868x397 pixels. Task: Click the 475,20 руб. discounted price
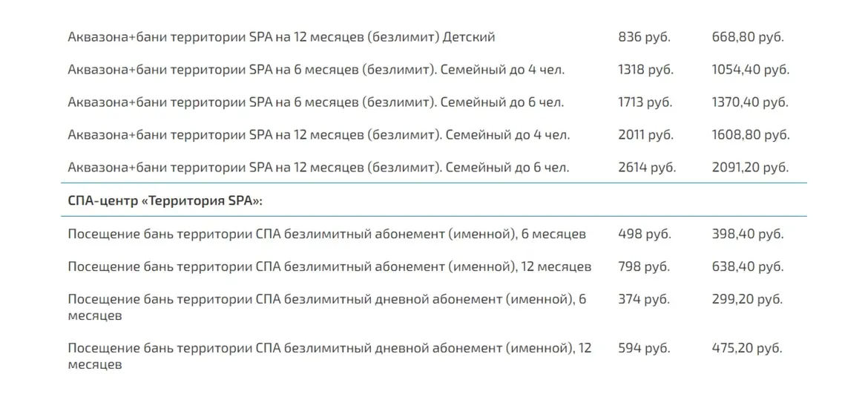click(747, 348)
